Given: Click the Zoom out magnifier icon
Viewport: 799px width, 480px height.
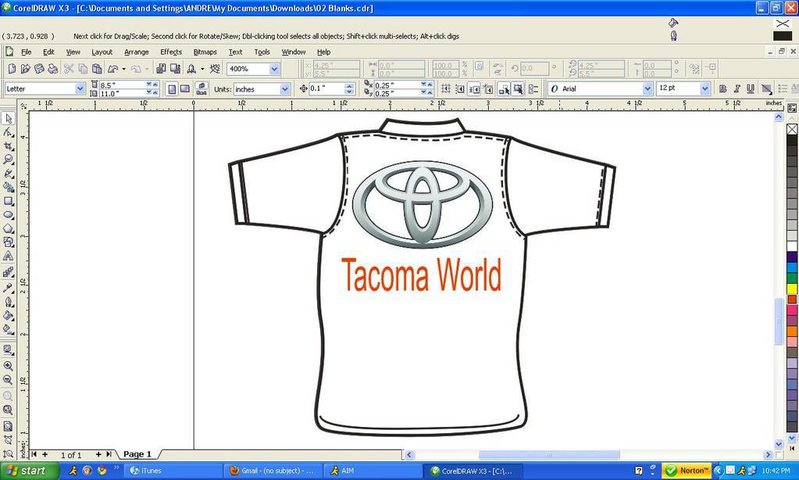Looking at the screenshot, I should point(8,380).
